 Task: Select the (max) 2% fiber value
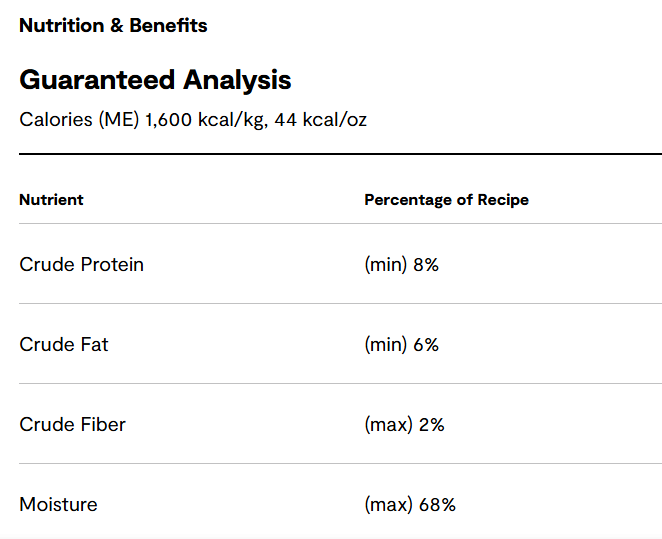point(404,425)
